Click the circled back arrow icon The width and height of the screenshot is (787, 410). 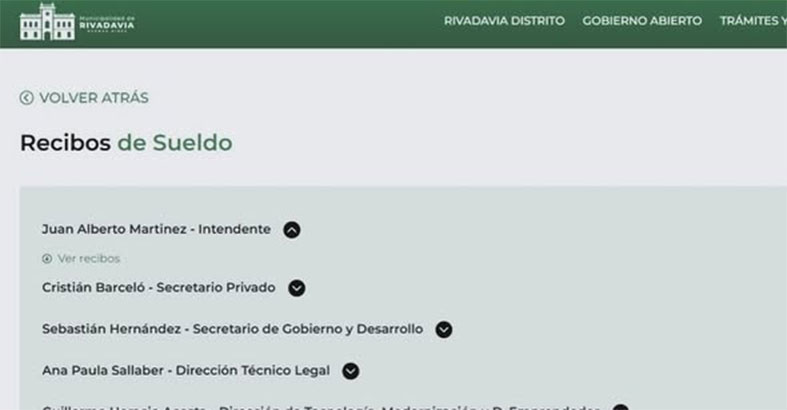(x=27, y=98)
